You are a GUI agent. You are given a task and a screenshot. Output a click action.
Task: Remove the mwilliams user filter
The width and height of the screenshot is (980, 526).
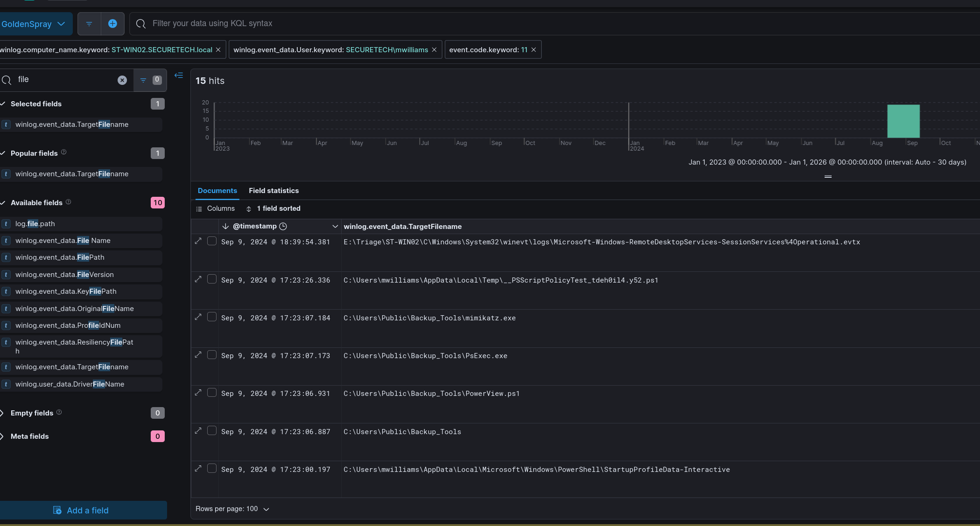pos(434,50)
